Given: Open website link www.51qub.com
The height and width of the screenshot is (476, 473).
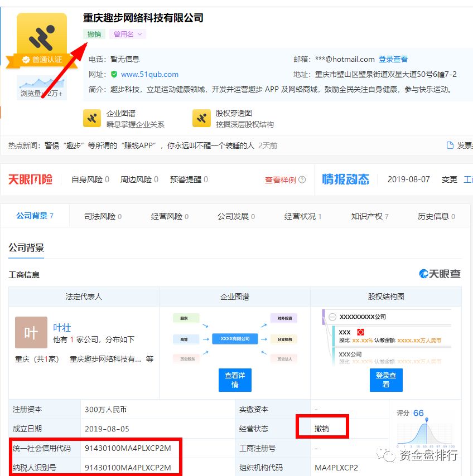Looking at the screenshot, I should tap(149, 74).
